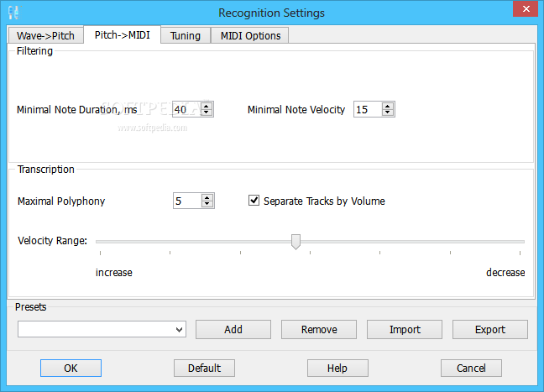This screenshot has width=544, height=392.
Task: Click the "decrease" label under the slider
Action: point(505,273)
